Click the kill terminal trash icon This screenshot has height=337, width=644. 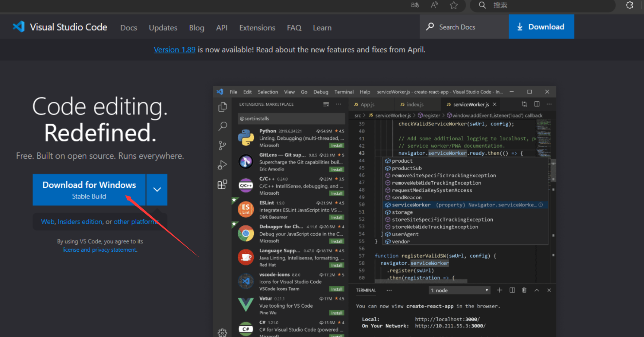coord(524,290)
